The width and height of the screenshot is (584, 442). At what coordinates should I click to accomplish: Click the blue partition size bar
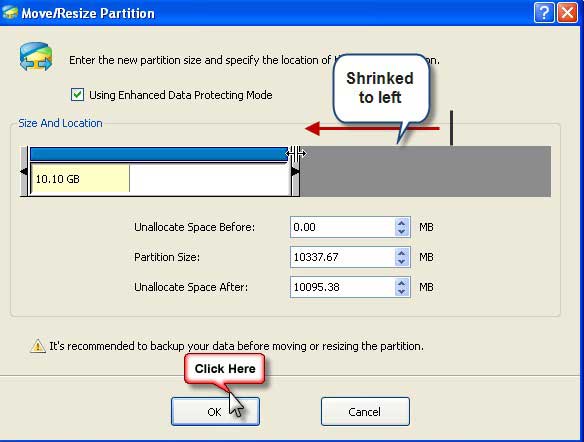pyautogui.click(x=159, y=154)
